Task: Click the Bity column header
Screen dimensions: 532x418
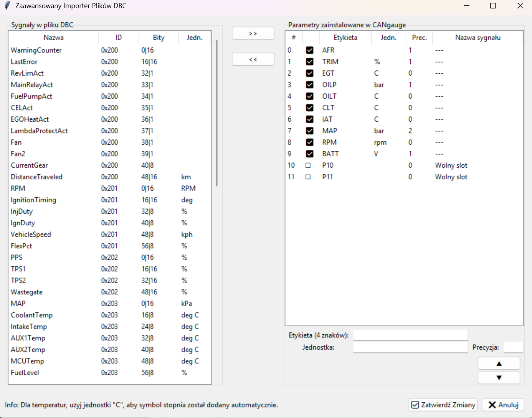Action: point(159,38)
